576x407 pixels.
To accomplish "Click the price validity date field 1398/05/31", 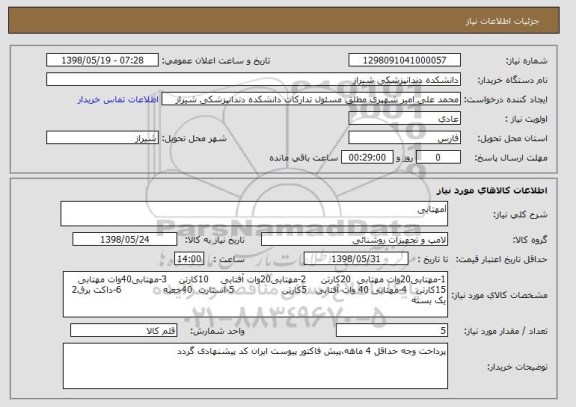I will coord(356,259).
